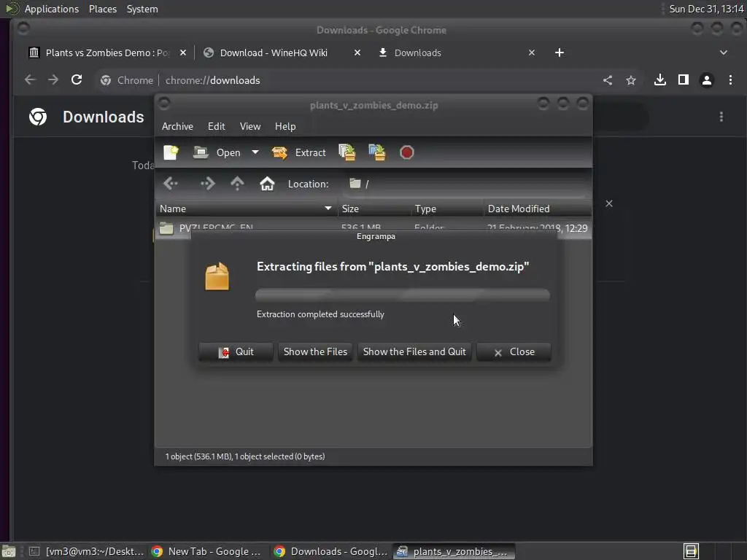Click the extraction progress bar

coord(403,295)
